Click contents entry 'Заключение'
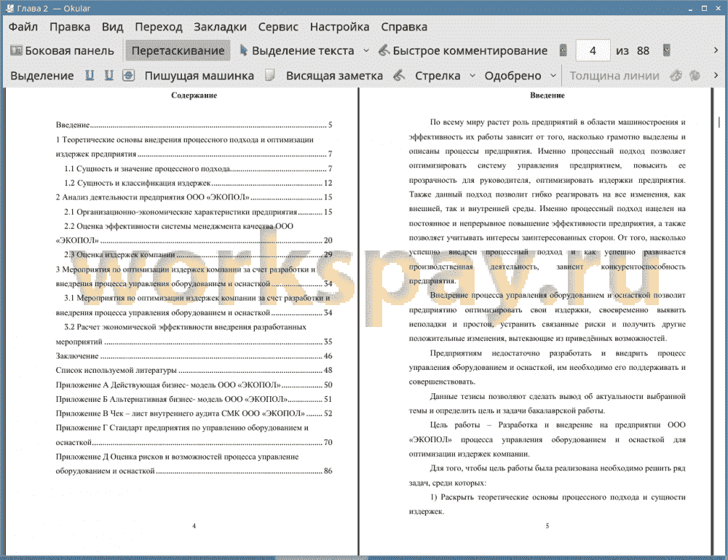728x560 pixels. click(194, 356)
